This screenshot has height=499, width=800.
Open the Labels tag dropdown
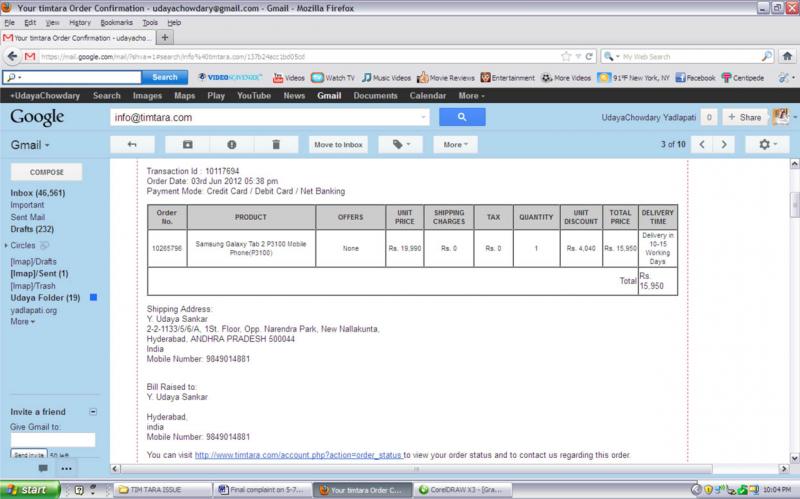(401, 144)
